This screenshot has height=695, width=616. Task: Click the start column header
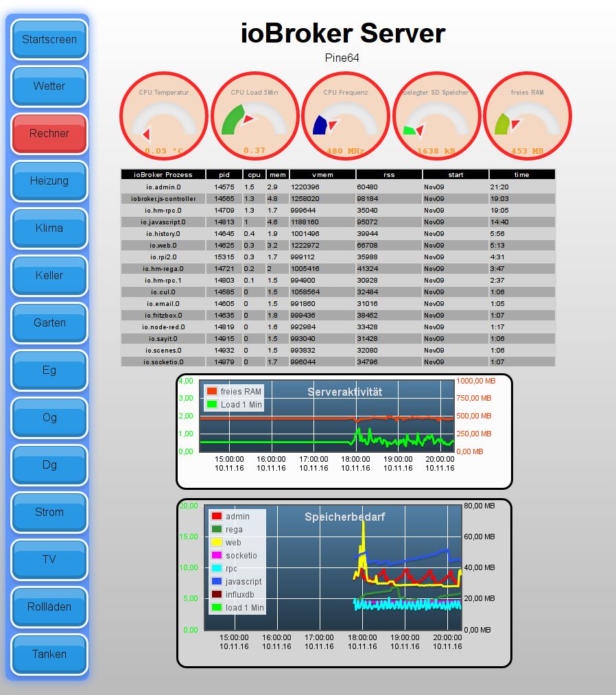click(455, 175)
